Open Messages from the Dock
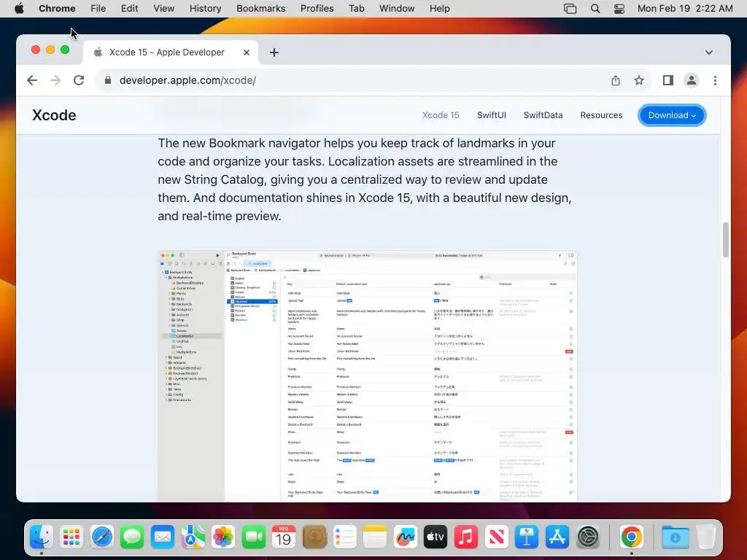The width and height of the screenshot is (747, 560). point(132,537)
